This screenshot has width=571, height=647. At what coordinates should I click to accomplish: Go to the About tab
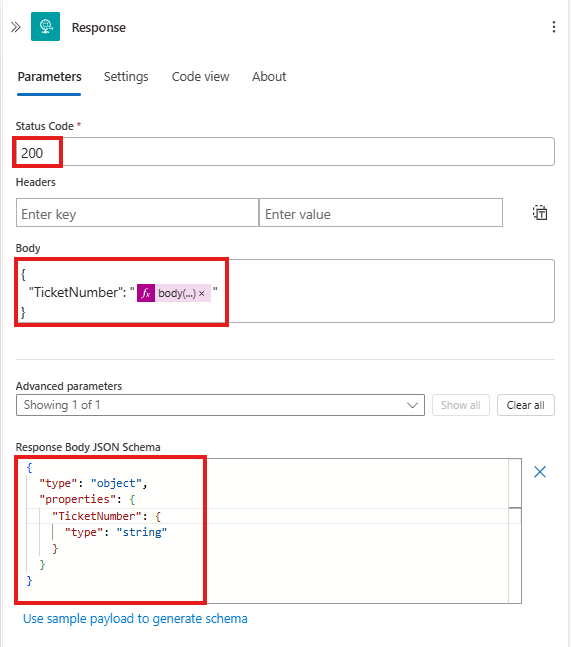269,77
